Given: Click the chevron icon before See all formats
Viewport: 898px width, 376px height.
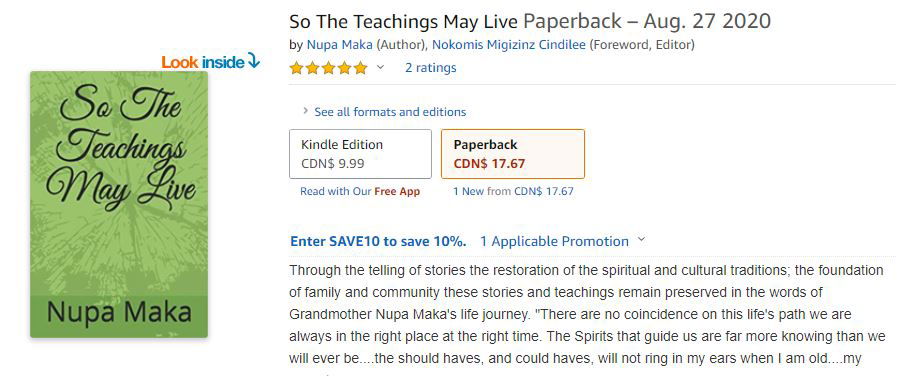Looking at the screenshot, I should (x=306, y=111).
